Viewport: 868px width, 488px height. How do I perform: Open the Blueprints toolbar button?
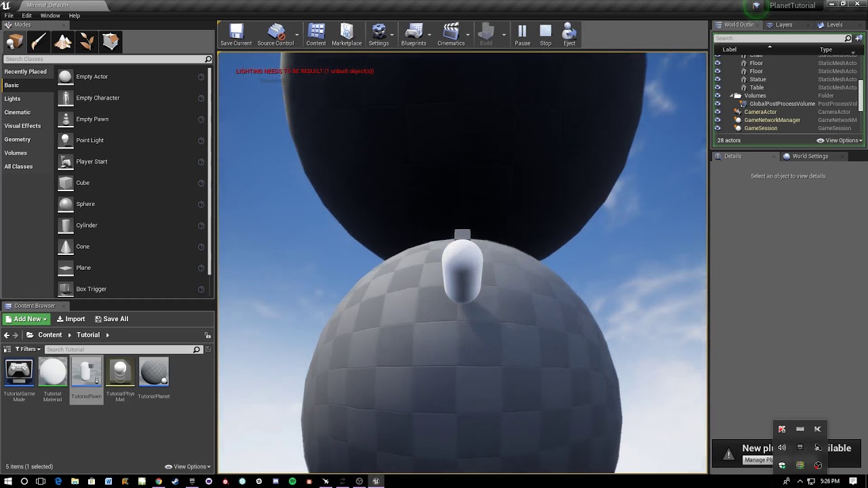click(414, 35)
